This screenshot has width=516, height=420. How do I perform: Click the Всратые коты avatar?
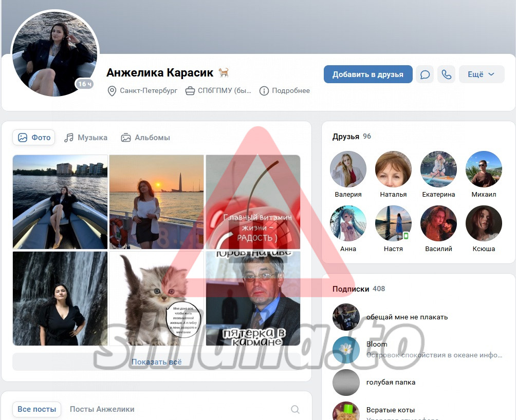346,411
